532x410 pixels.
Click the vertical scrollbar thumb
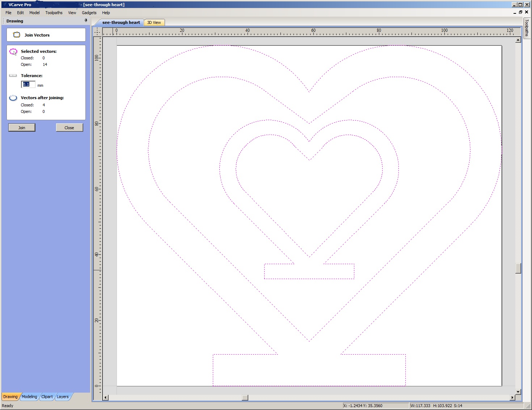coord(518,268)
